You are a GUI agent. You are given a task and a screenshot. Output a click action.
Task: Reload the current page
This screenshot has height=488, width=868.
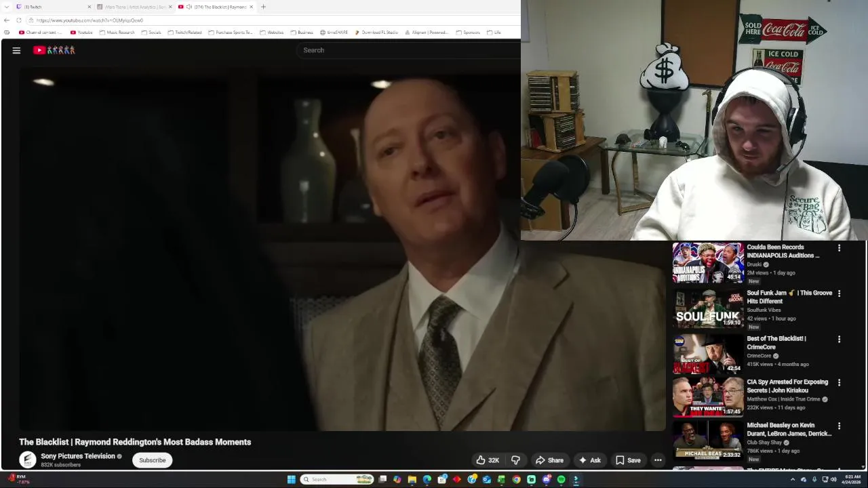19,20
